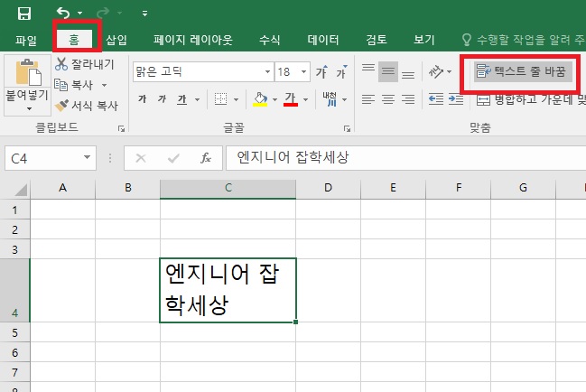Click the Tell Me search box with the lightbulb

[523, 40]
